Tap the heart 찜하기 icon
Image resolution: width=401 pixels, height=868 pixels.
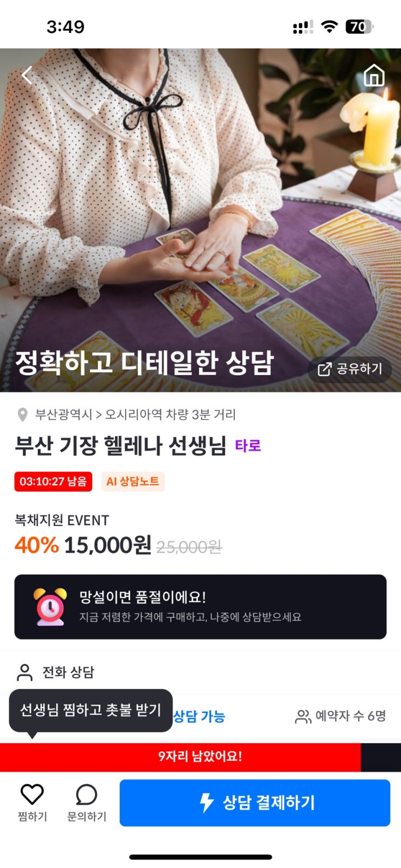32,794
